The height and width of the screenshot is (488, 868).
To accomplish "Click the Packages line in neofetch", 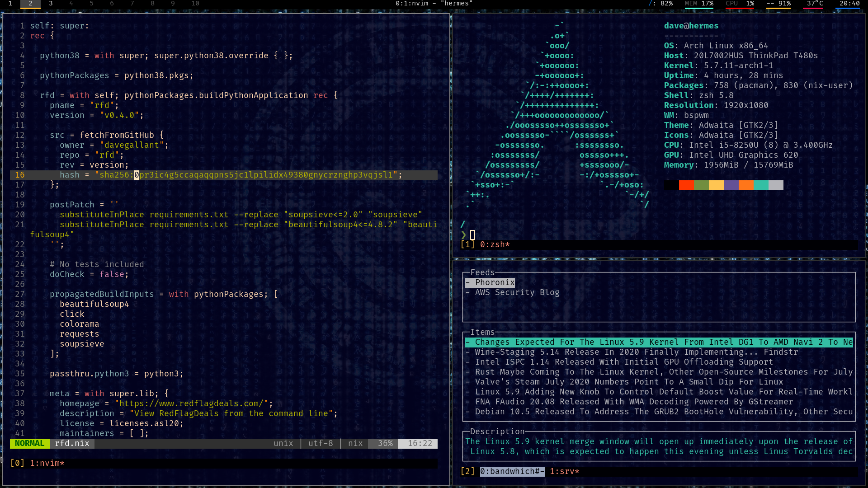I will point(758,85).
